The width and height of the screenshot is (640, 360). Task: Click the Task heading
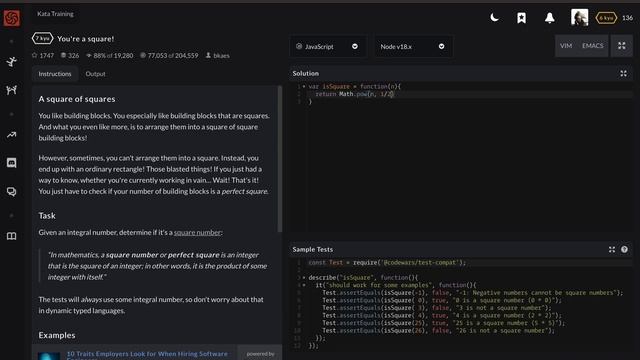(47, 216)
